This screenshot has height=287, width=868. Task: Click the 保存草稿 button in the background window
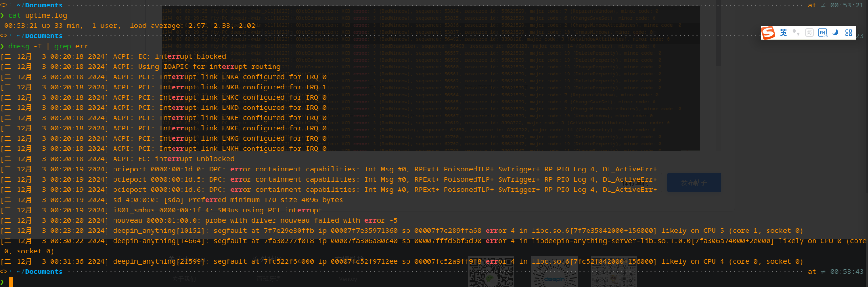pyautogui.click(x=634, y=184)
